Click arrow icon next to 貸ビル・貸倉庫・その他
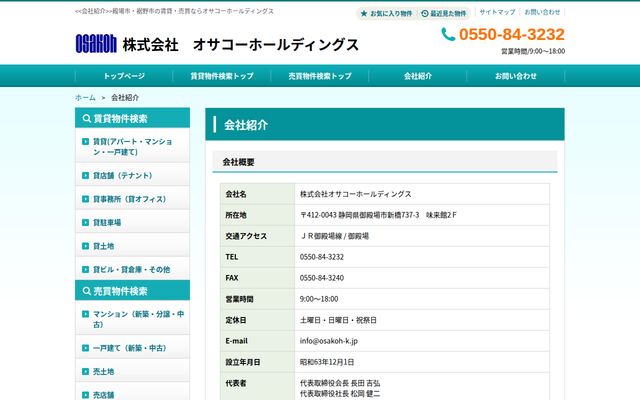The height and width of the screenshot is (400, 640). 85,269
